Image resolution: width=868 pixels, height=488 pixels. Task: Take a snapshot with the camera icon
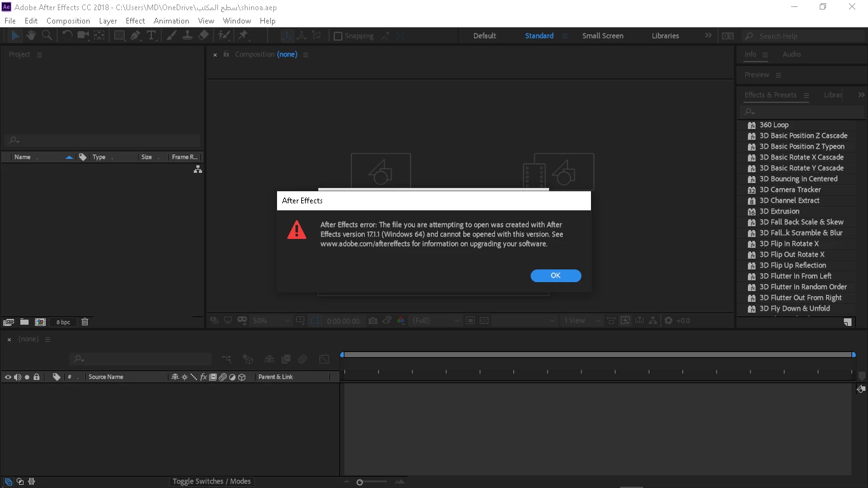373,321
